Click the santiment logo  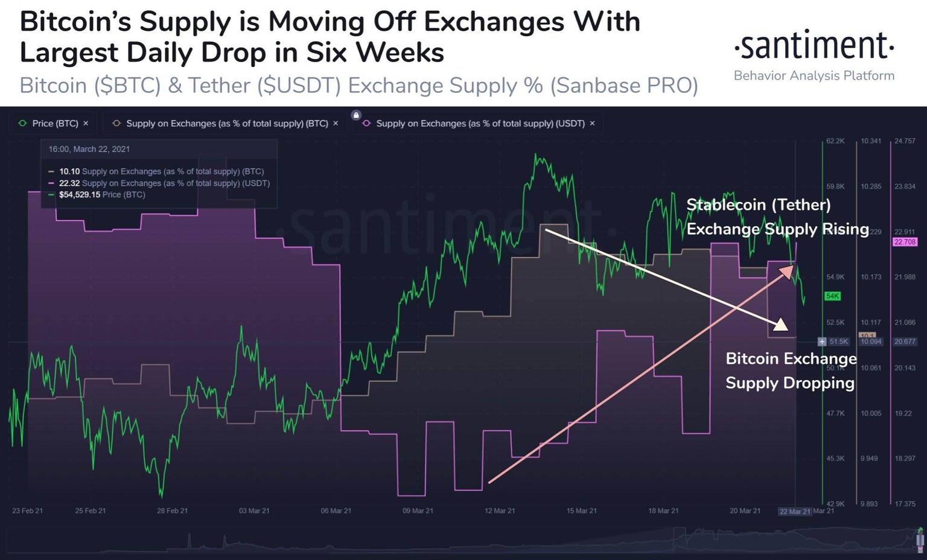click(x=814, y=46)
